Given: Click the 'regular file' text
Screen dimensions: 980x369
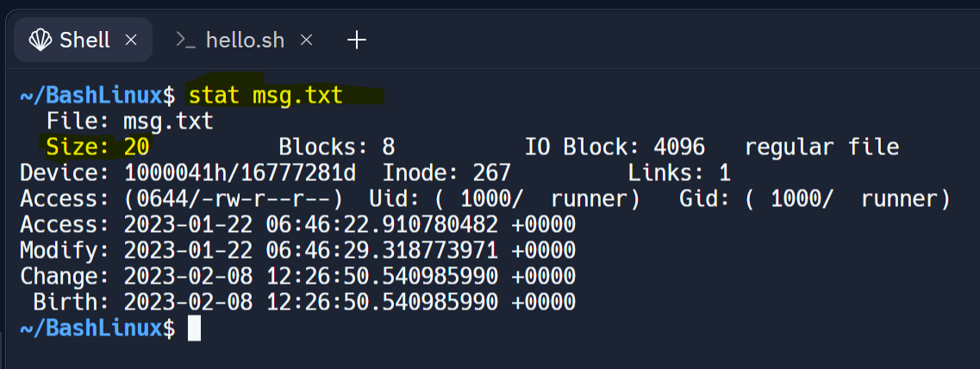Looking at the screenshot, I should tap(822, 147).
